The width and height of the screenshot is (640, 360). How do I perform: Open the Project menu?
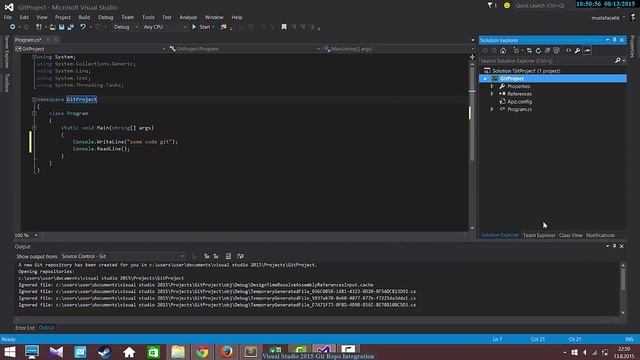(x=62, y=17)
